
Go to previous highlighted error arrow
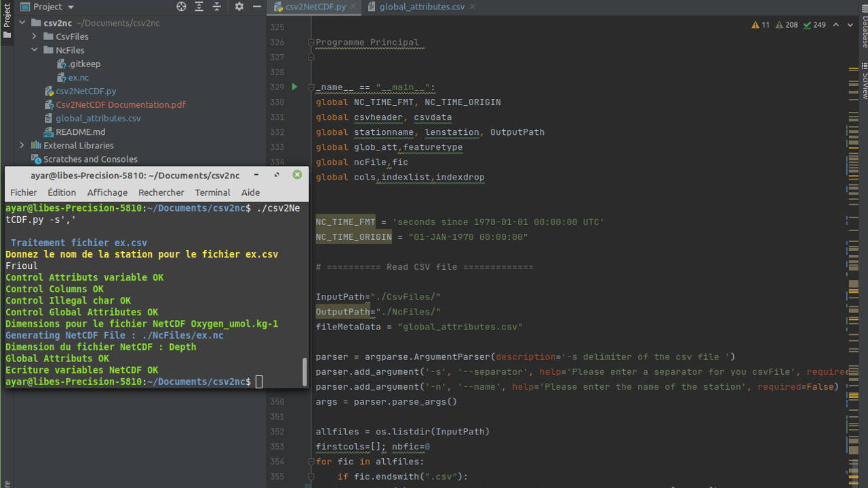[x=835, y=25]
